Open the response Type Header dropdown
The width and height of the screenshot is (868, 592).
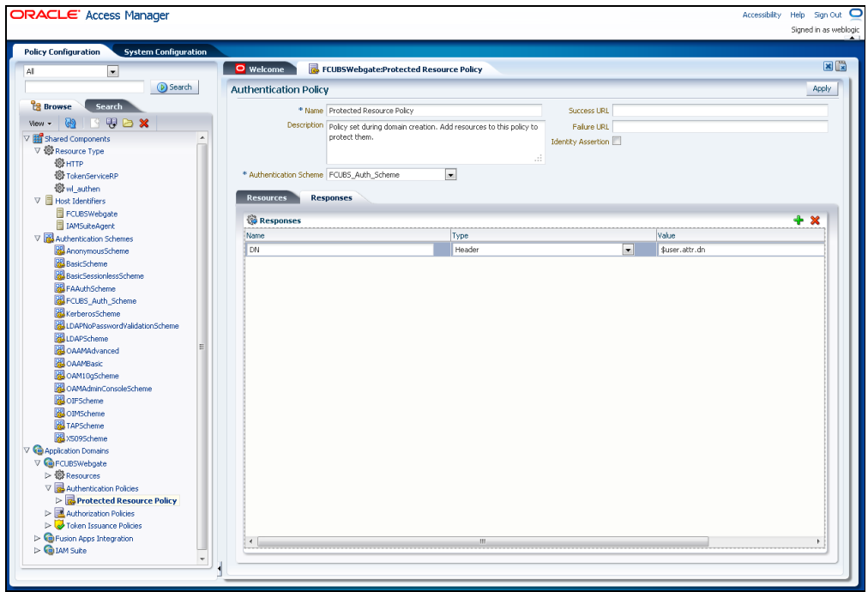tap(628, 250)
